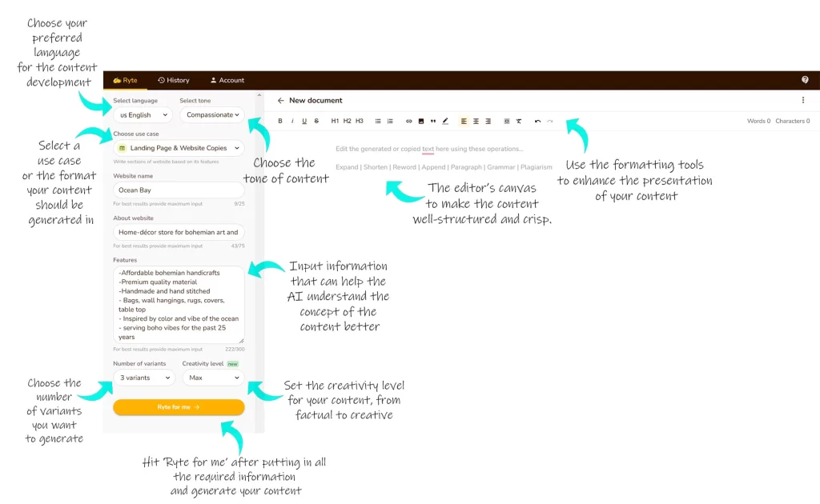Click the 'Shorten' operation text in canvas
Image resolution: width=820 pixels, height=504 pixels.
(376, 167)
